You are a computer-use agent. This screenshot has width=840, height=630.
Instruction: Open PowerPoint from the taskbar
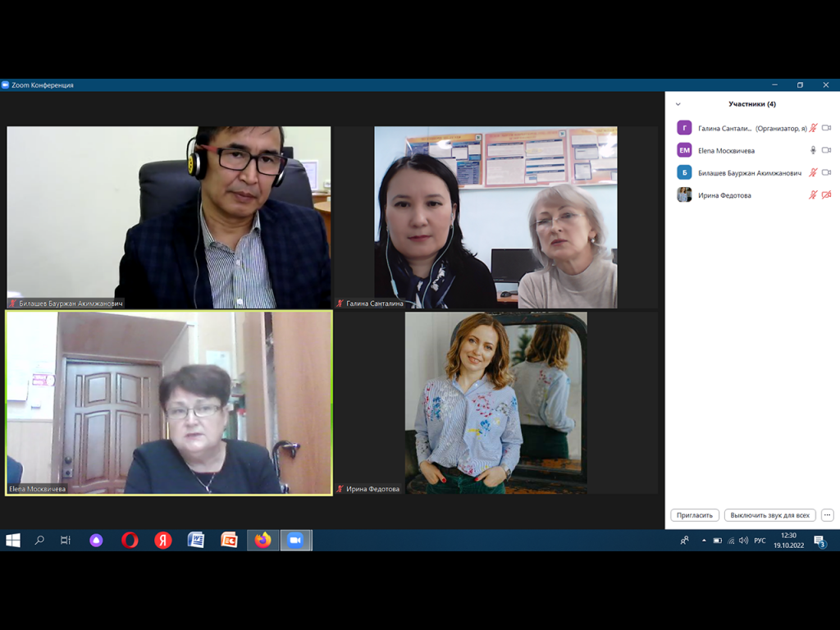point(229,540)
